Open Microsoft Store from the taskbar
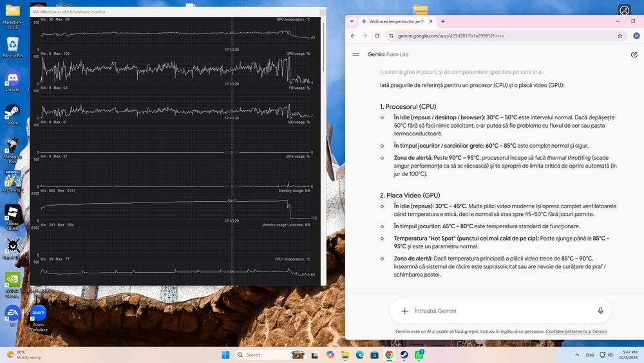Image resolution: width=644 pixels, height=363 pixels. point(374,355)
